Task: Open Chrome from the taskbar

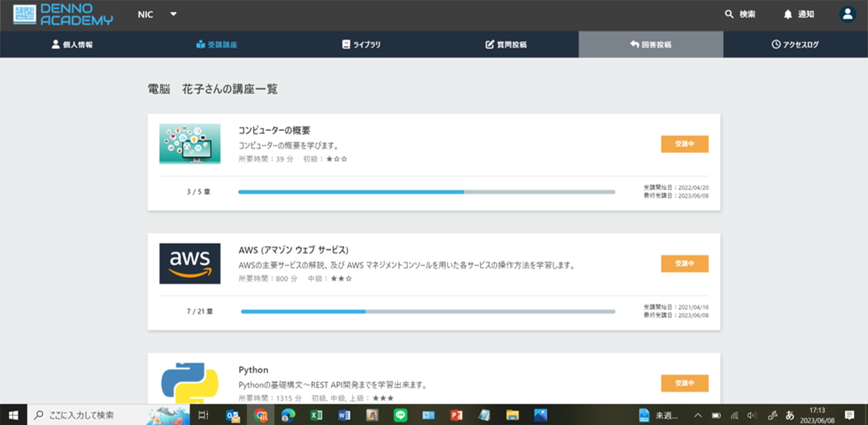Action: (x=261, y=415)
